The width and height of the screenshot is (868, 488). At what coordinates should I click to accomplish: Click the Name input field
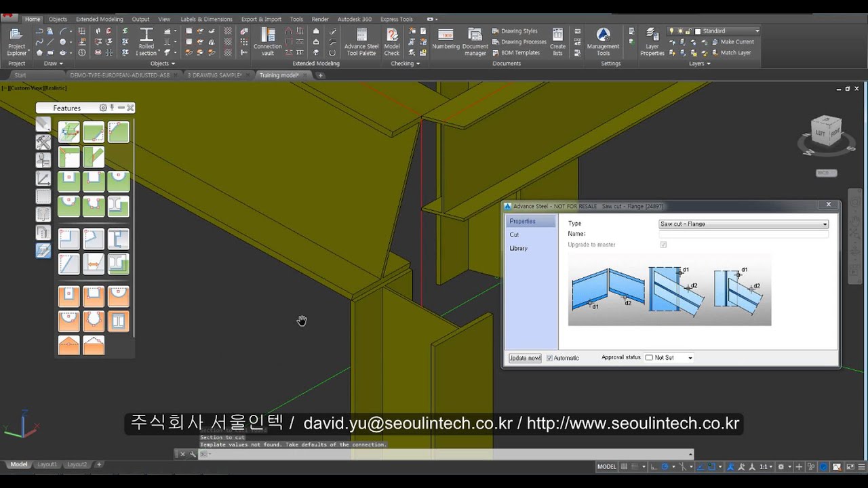744,234
